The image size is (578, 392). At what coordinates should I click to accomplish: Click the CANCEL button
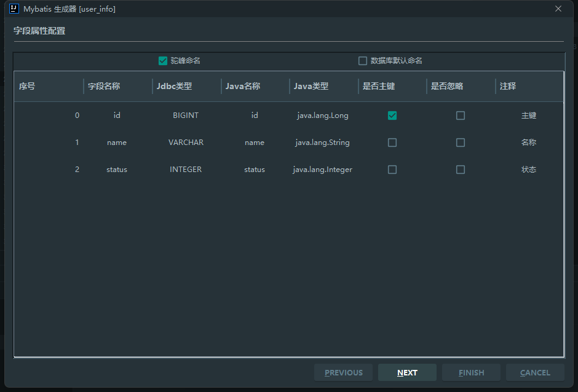(535, 372)
